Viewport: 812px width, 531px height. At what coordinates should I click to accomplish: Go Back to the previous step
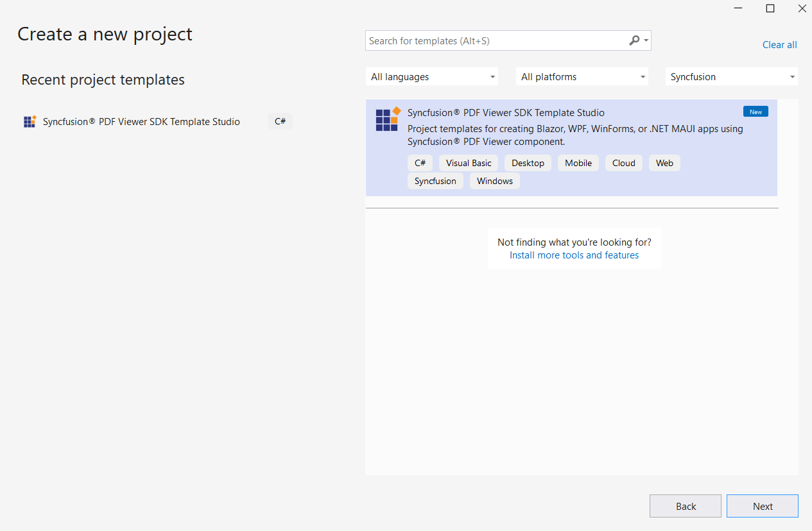click(685, 506)
